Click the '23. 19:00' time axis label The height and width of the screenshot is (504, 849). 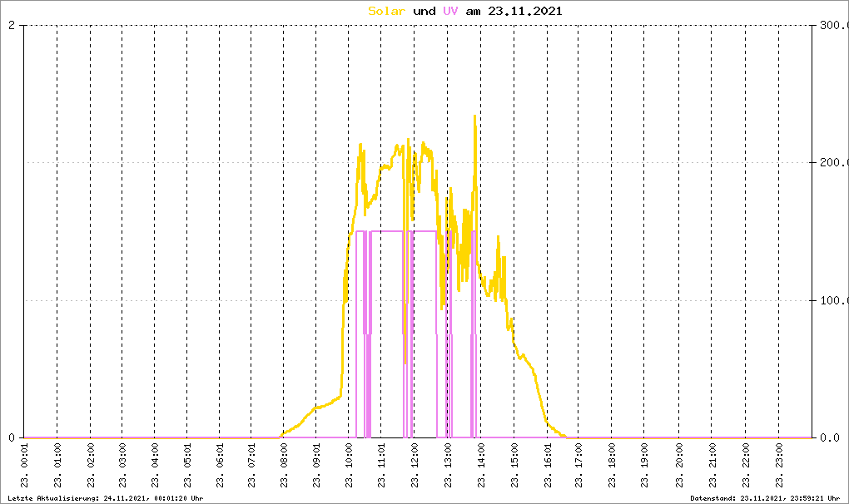[644, 466]
